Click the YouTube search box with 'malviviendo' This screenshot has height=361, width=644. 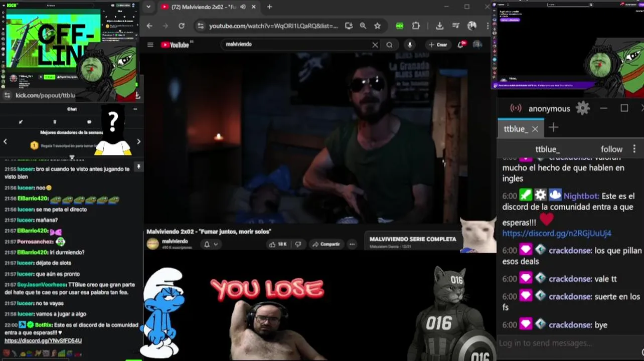(296, 45)
